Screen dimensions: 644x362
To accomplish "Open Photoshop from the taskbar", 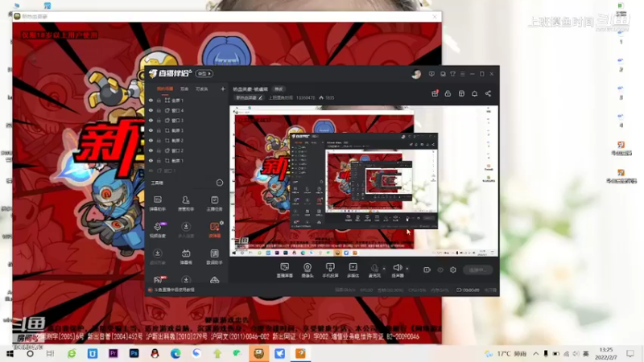I will tap(134, 353).
